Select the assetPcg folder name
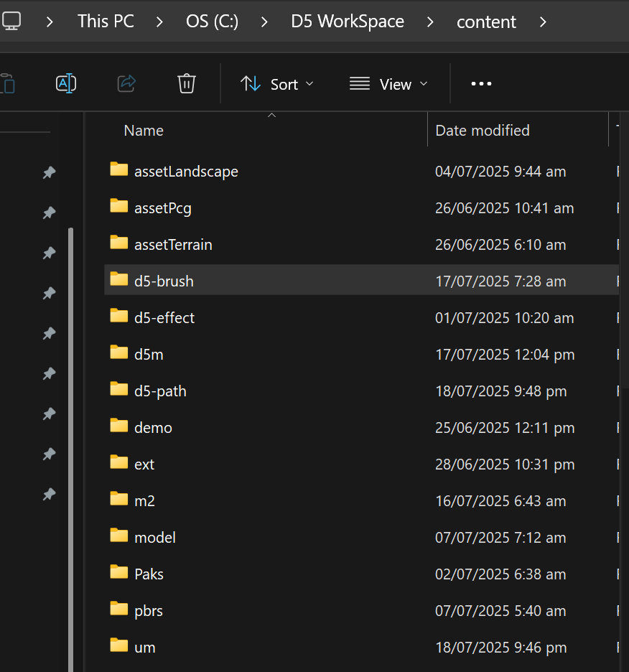This screenshot has width=629, height=672. [x=163, y=209]
